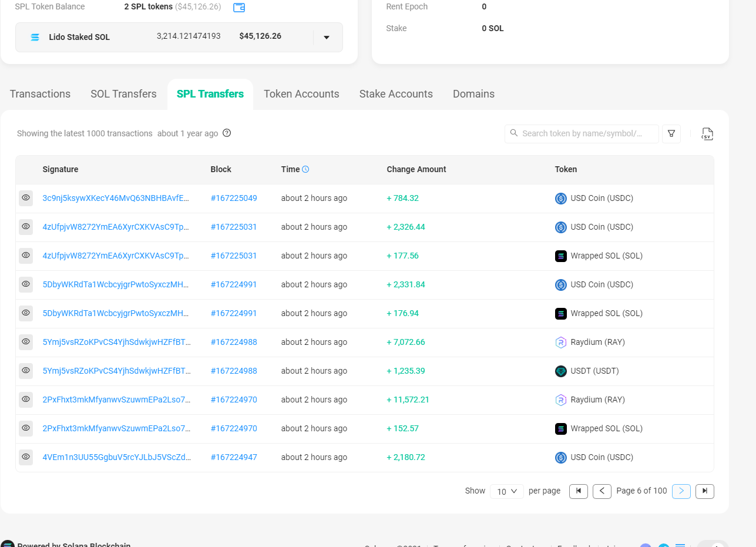Screen dimensions: 756x547
Task: Open block #167225049 link
Action: tap(234, 199)
